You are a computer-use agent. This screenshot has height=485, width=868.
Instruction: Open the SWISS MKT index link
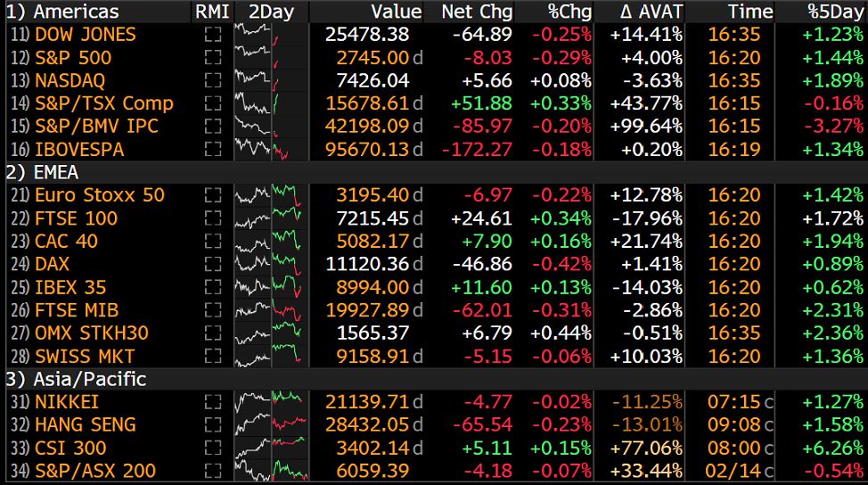point(85,356)
